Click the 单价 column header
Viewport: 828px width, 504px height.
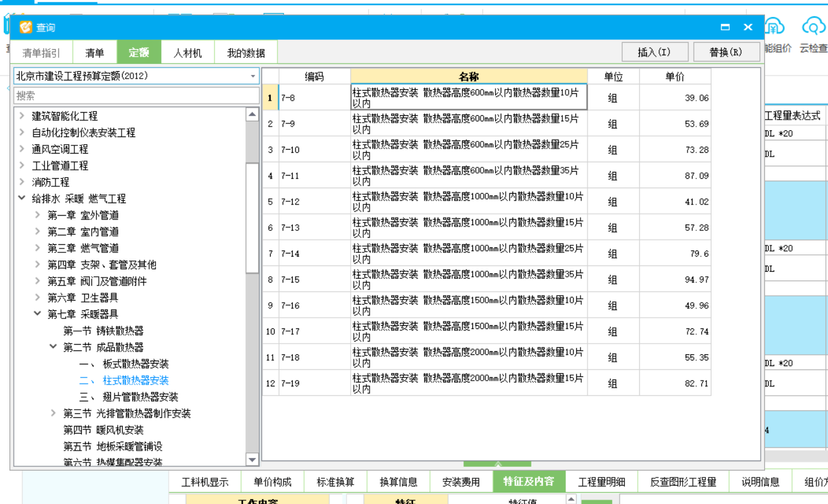tap(675, 77)
